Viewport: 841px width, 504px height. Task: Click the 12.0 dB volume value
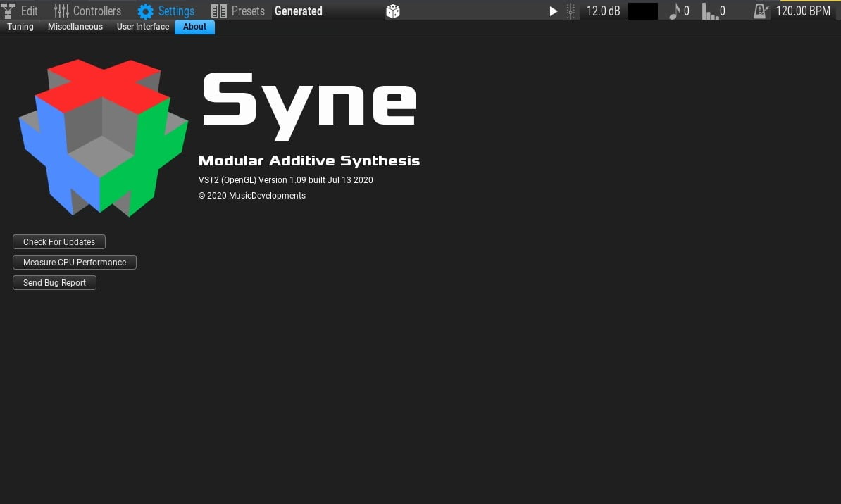(603, 11)
